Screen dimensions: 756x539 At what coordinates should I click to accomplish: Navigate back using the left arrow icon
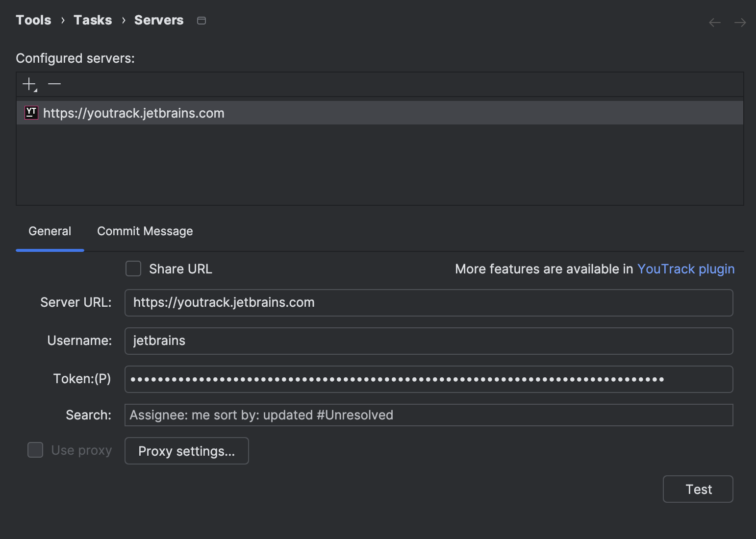click(714, 22)
